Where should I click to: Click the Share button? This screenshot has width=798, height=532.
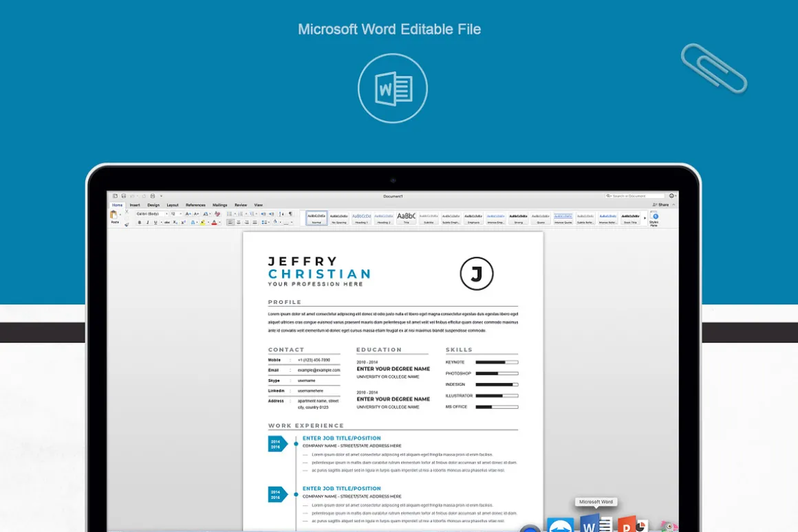tap(660, 204)
